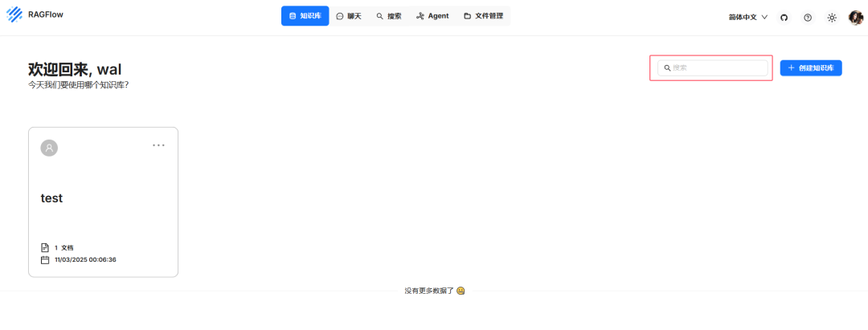The height and width of the screenshot is (330, 868).
Task: Toggle the light/dark theme sun icon
Action: [x=832, y=17]
